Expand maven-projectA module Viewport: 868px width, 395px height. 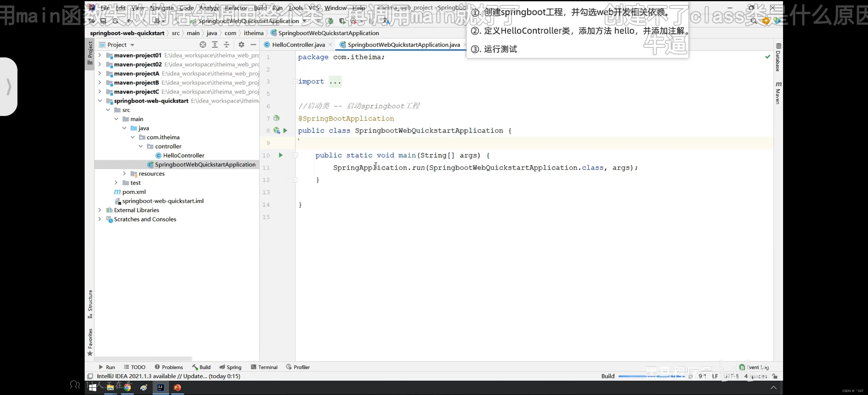pos(100,73)
